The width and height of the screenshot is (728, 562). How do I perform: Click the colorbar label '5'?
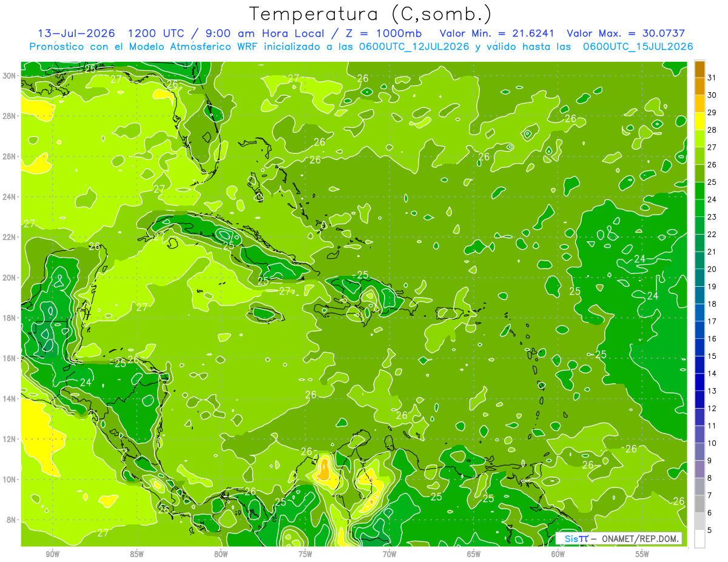pos(710,530)
